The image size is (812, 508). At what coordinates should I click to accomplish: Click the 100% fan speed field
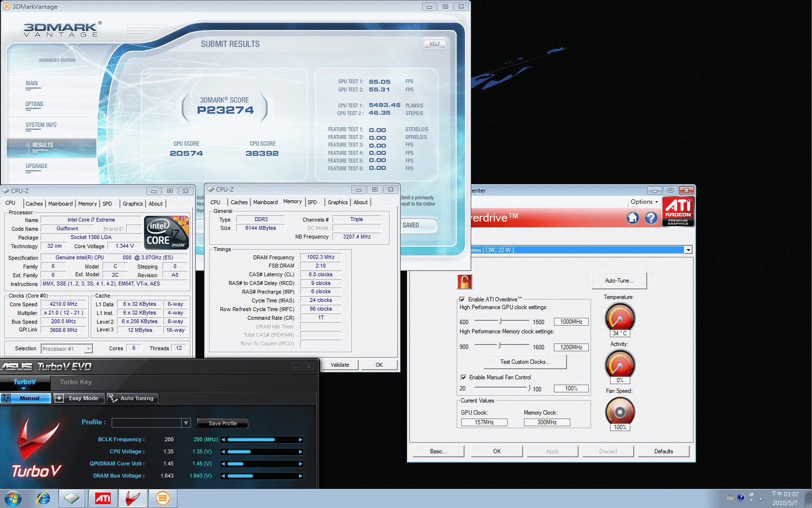571,388
